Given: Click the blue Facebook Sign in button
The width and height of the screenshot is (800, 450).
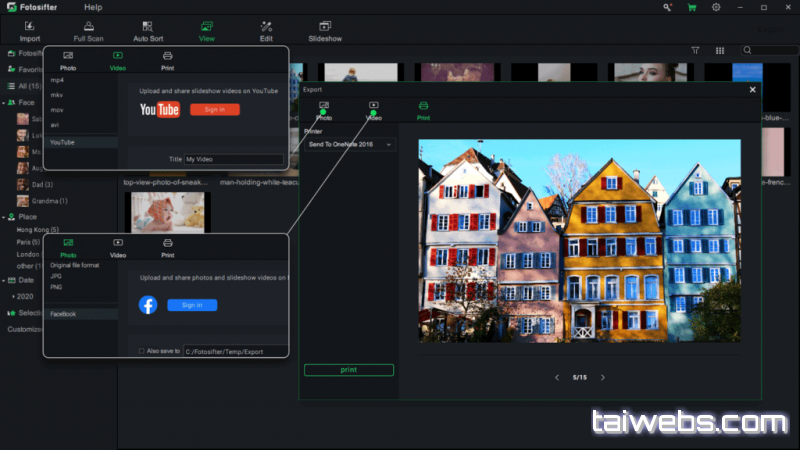Looking at the screenshot, I should click(192, 305).
